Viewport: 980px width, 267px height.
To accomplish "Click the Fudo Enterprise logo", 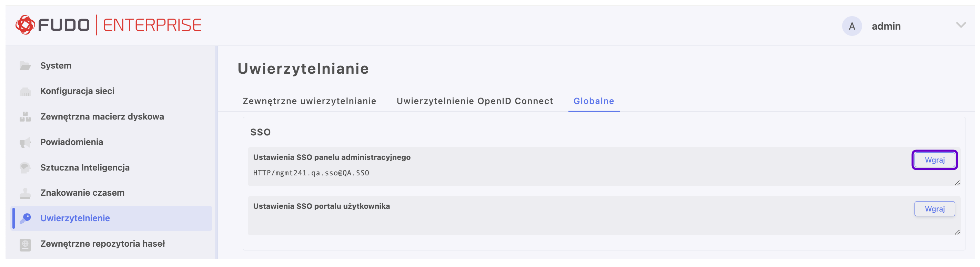I will 109,25.
